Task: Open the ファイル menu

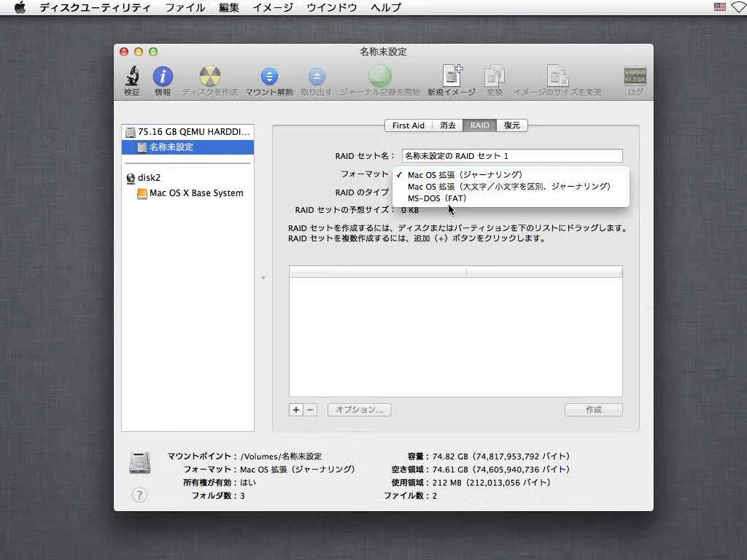Action: [x=185, y=7]
